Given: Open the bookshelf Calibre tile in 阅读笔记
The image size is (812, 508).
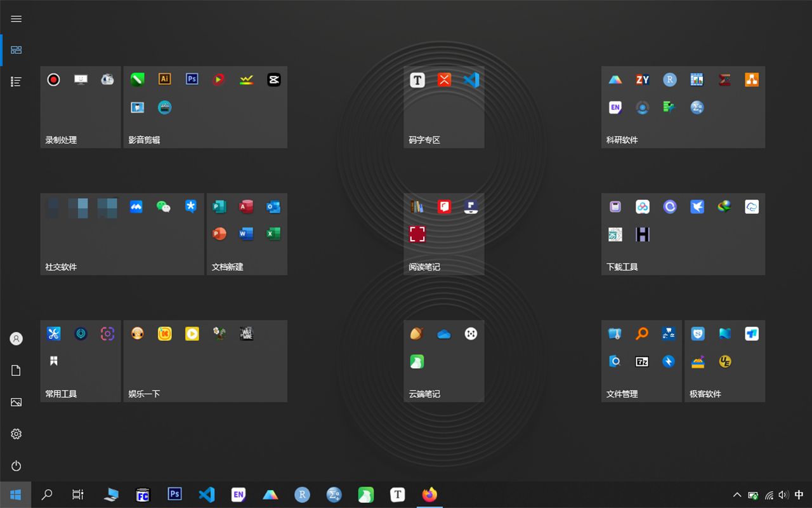Looking at the screenshot, I should point(417,206).
